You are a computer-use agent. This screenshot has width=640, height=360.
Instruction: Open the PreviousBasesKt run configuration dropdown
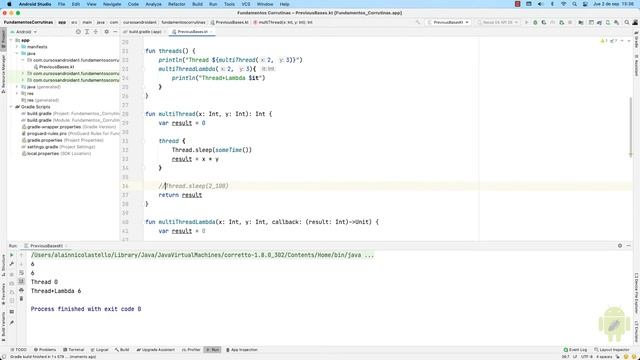click(x=448, y=22)
